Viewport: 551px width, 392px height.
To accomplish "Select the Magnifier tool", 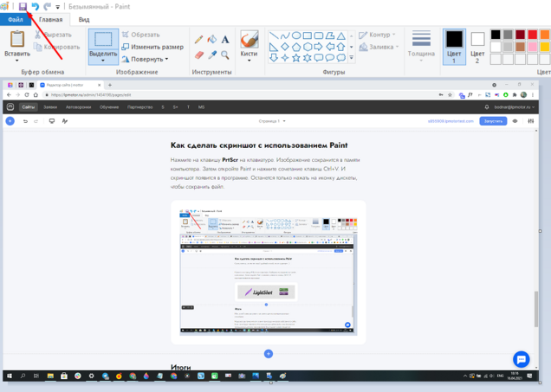I will pos(225,55).
